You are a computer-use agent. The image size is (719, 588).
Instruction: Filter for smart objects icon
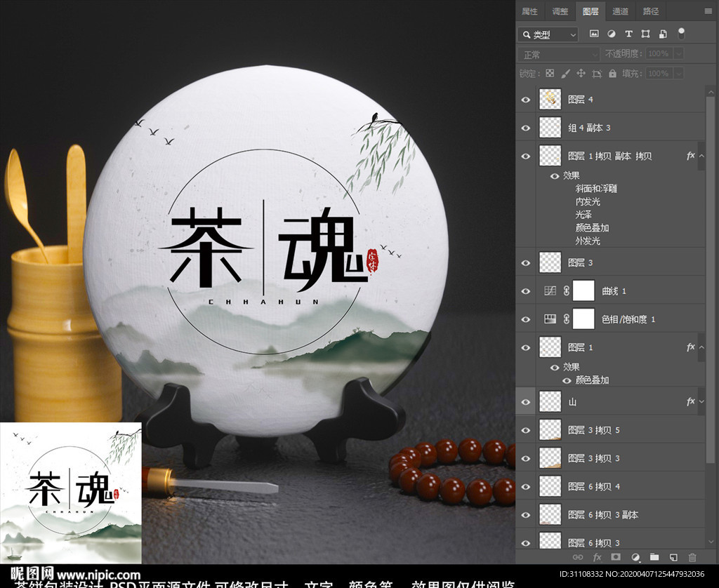coord(663,34)
